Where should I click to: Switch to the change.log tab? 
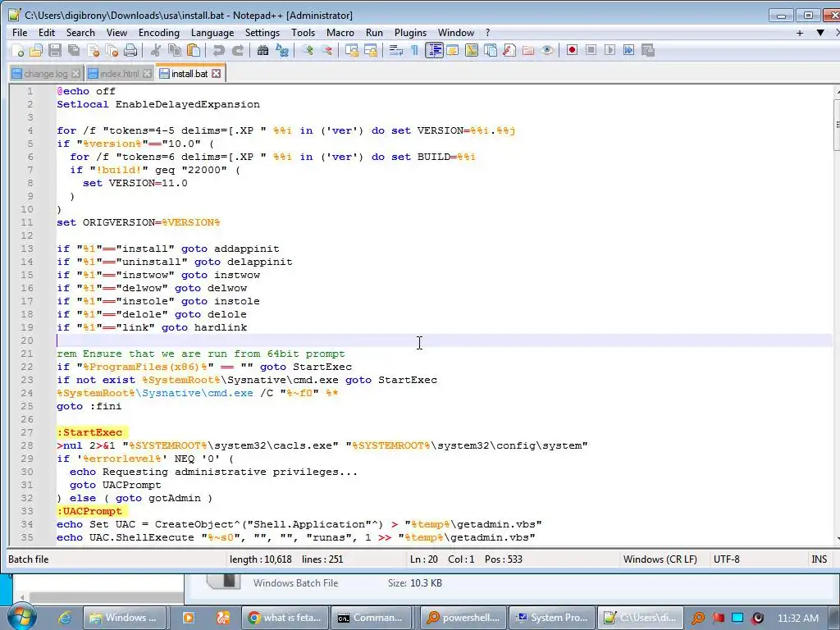(x=46, y=74)
